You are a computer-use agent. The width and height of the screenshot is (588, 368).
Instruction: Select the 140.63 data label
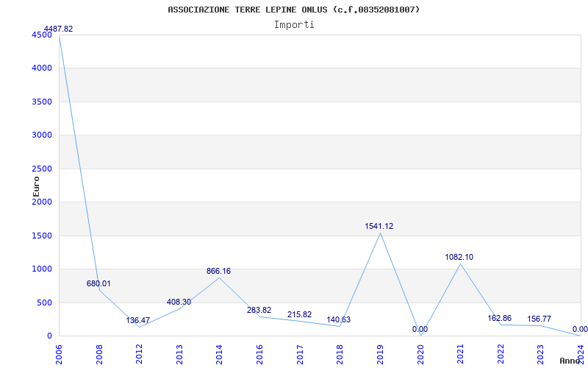coord(339,319)
